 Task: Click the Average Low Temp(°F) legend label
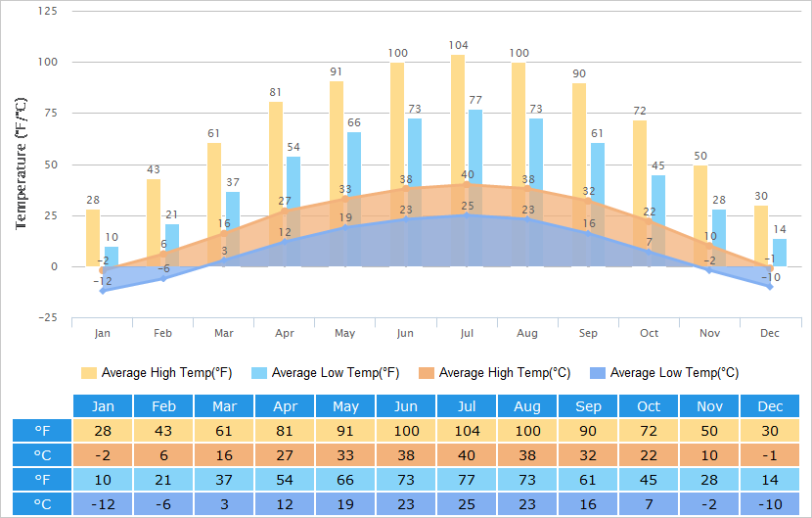(x=336, y=373)
